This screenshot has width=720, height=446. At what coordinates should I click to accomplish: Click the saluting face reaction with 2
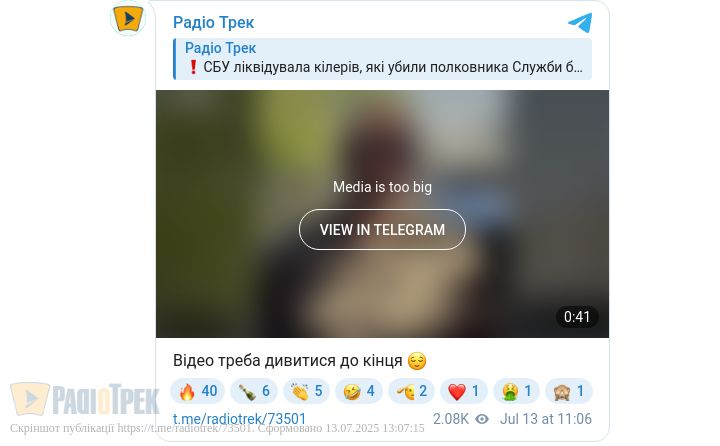(411, 391)
